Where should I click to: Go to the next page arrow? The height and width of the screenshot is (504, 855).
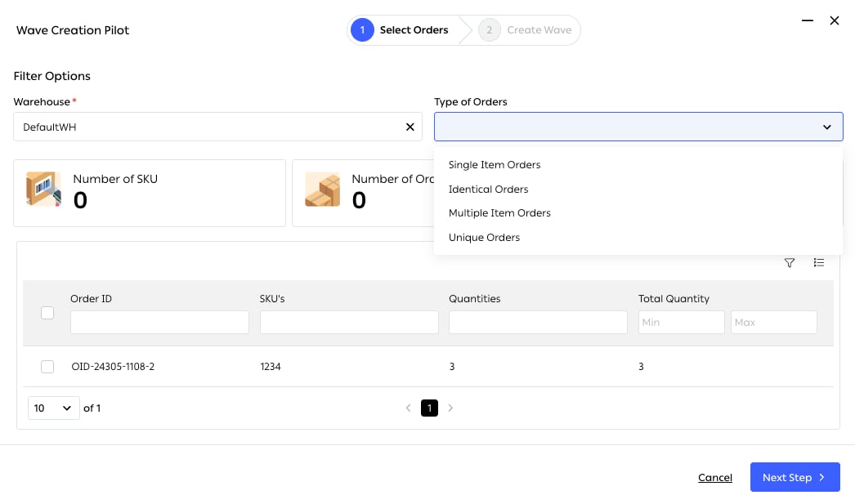450,408
